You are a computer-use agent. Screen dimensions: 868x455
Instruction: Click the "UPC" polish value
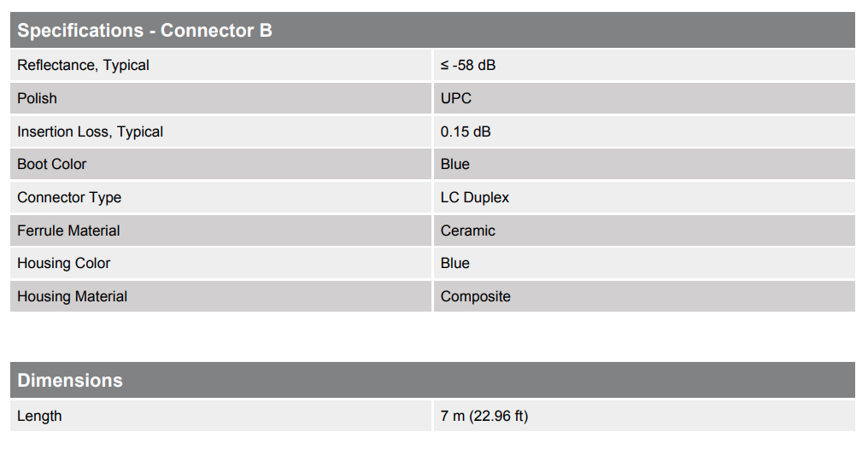point(456,98)
